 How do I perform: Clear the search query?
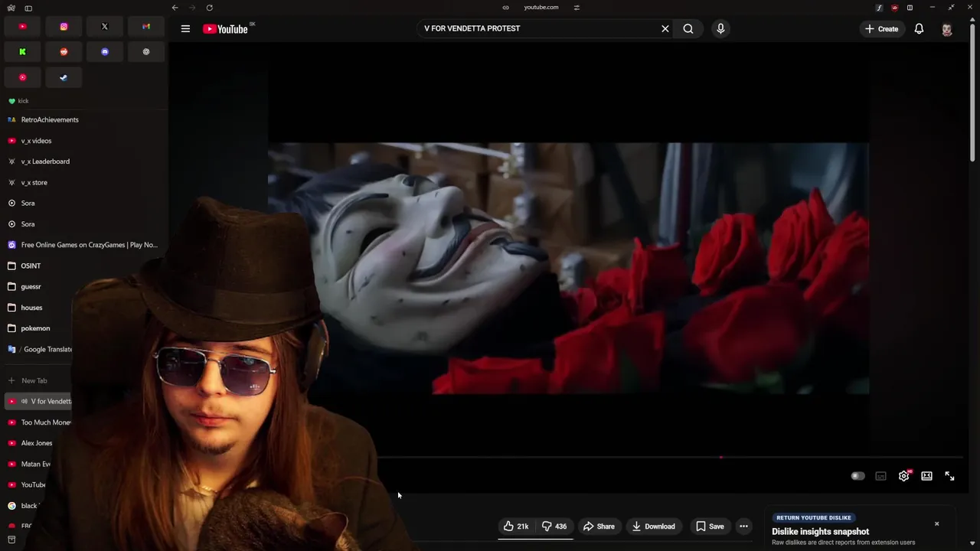665,29
